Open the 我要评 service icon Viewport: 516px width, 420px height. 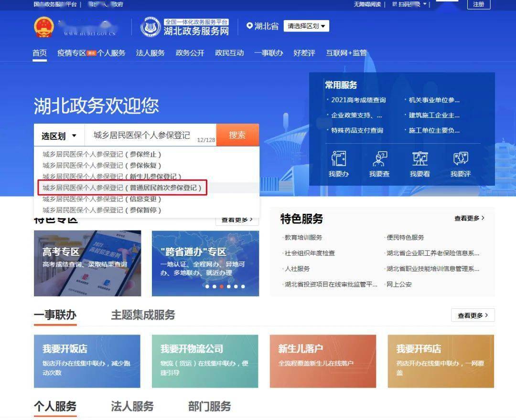pos(461,164)
